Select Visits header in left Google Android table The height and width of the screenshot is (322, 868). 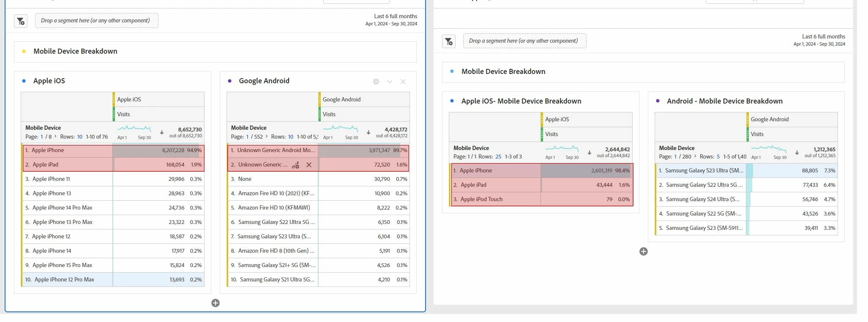coord(364,114)
